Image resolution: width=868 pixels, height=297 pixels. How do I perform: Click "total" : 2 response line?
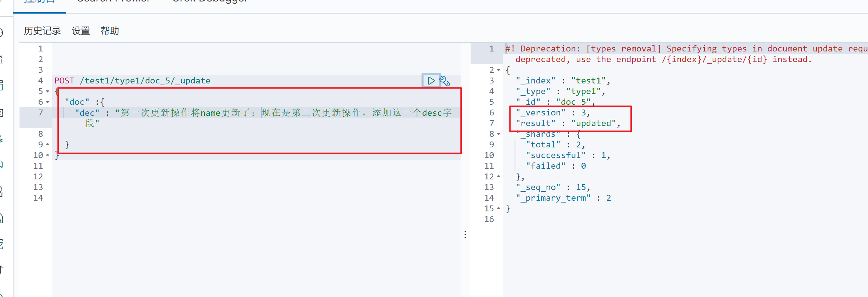555,145
